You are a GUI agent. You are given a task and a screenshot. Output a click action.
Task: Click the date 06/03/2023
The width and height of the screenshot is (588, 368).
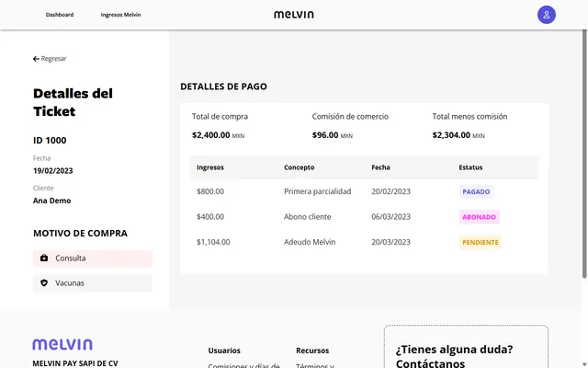tap(391, 217)
